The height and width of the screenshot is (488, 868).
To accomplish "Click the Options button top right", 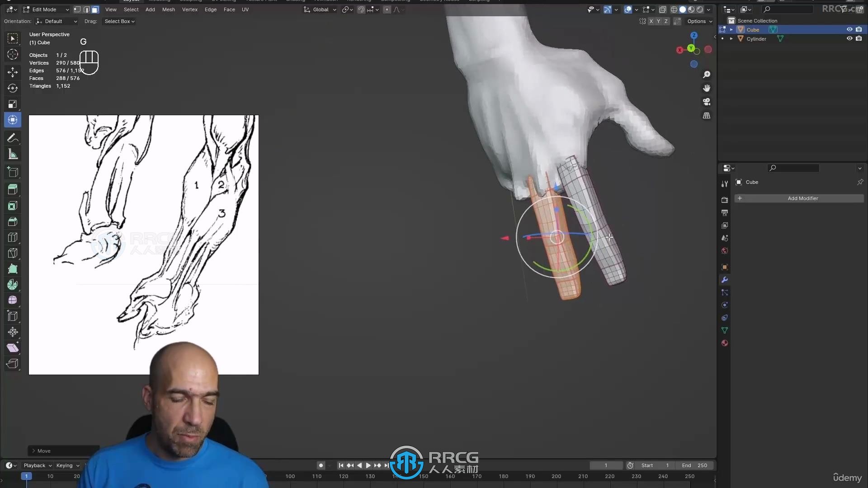I will coord(698,21).
